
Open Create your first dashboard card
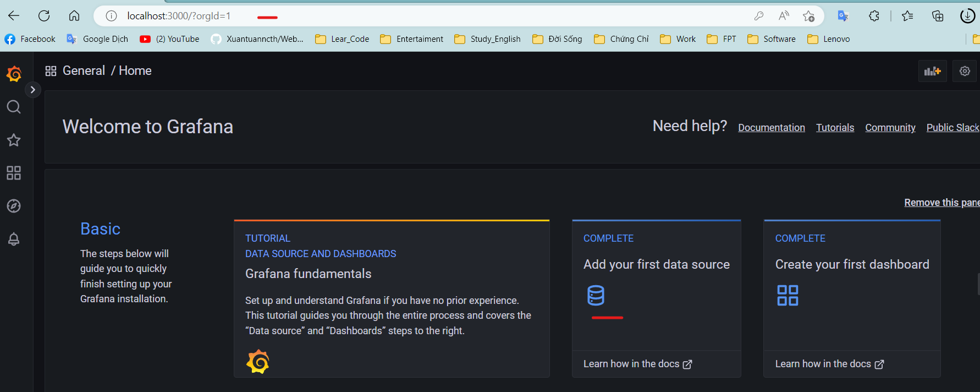pos(852,298)
